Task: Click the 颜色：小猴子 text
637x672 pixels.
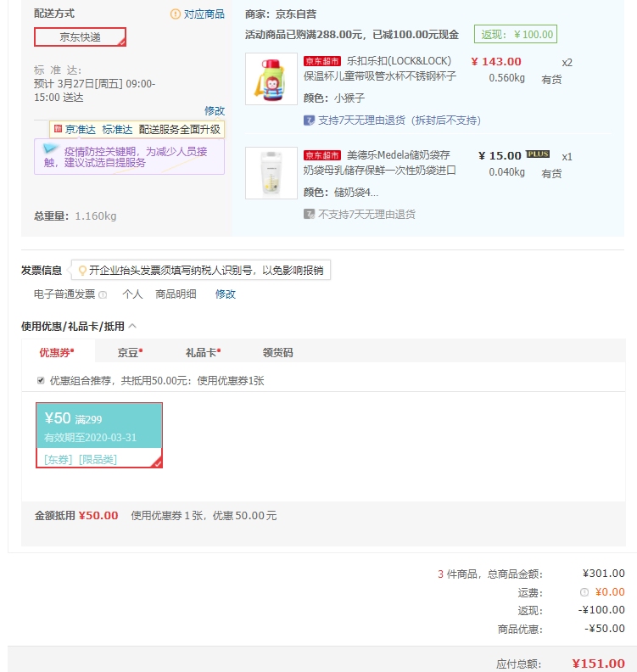Action: click(x=334, y=98)
